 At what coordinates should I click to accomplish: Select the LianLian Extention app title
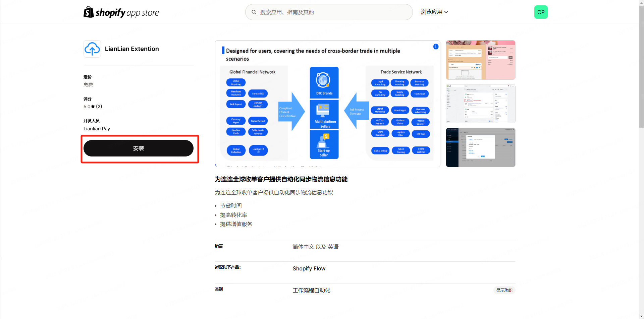pyautogui.click(x=132, y=49)
